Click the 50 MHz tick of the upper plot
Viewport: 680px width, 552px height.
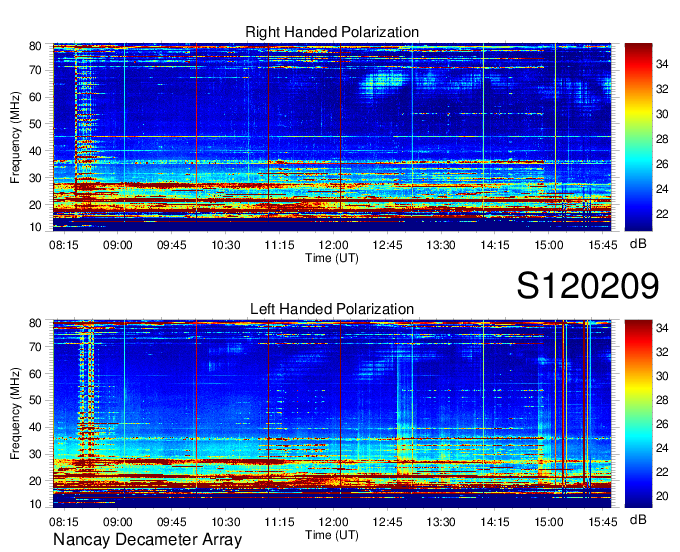pos(35,124)
